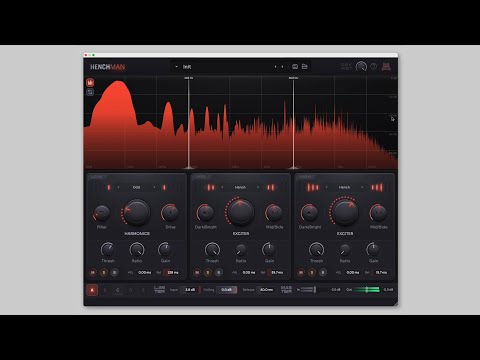Click the mid band release time field
The width and height of the screenshot is (480, 360).
[277, 272]
